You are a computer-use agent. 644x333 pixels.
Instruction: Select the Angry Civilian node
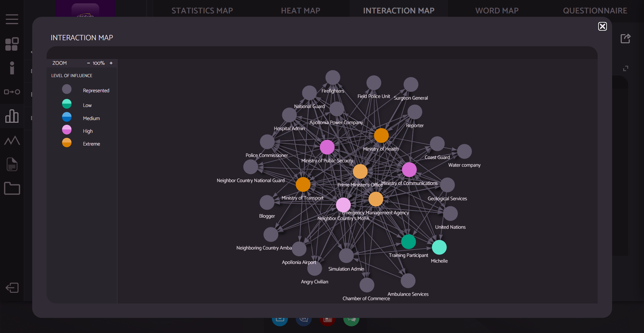315,269
